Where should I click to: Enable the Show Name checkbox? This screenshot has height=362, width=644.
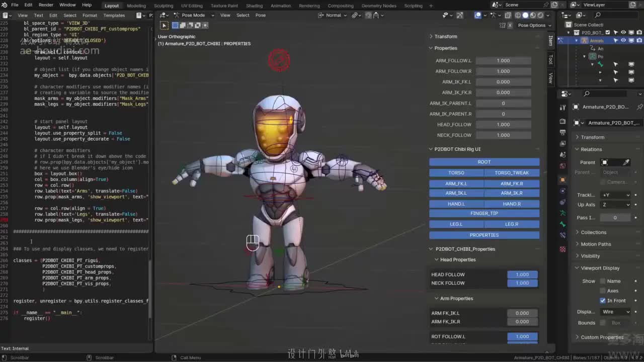tap(602, 281)
